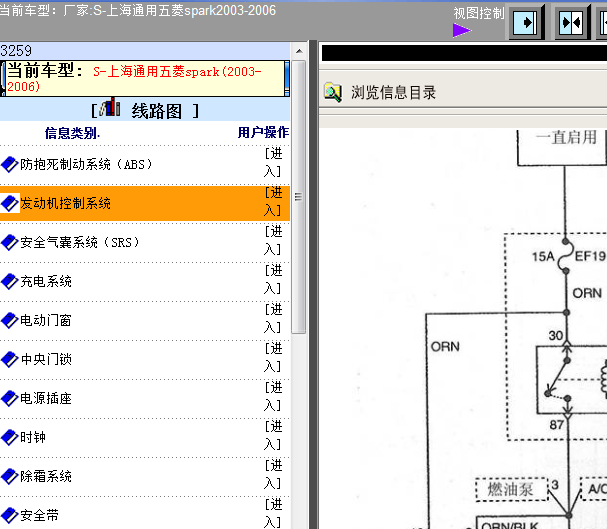Click the center-split view control button
607x529 pixels.
(x=573, y=22)
